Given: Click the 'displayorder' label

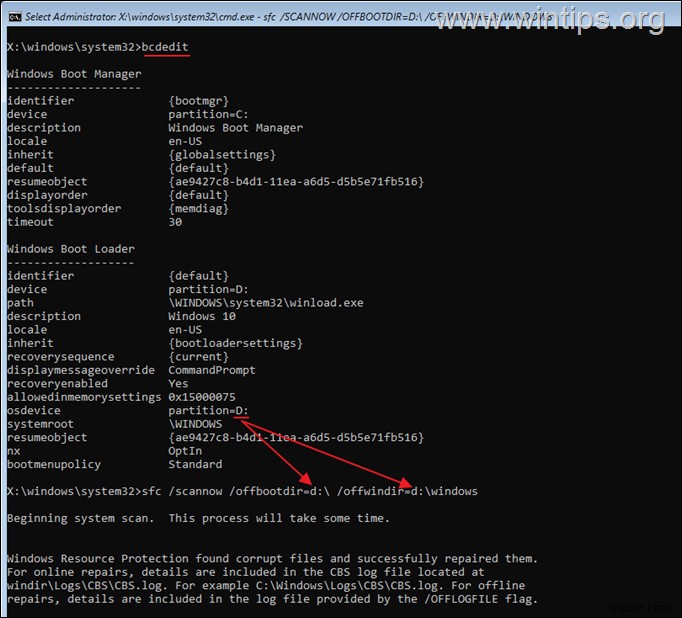Looking at the screenshot, I should click(x=47, y=195).
